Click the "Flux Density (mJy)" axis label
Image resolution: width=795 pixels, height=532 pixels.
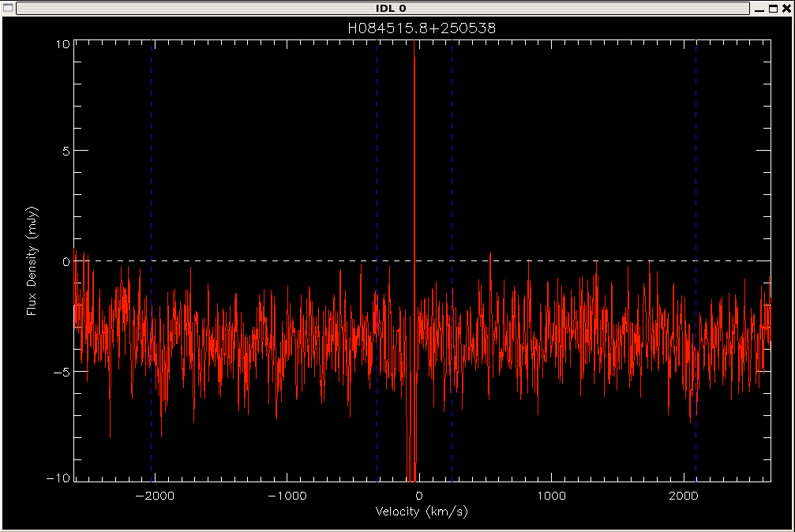[32, 261]
